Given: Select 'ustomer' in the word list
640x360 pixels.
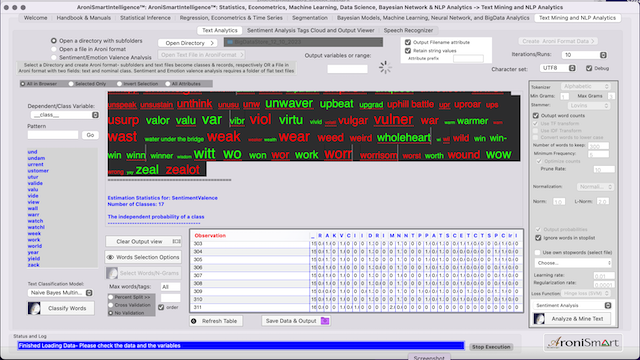Looking at the screenshot, I should click(x=38, y=171).
